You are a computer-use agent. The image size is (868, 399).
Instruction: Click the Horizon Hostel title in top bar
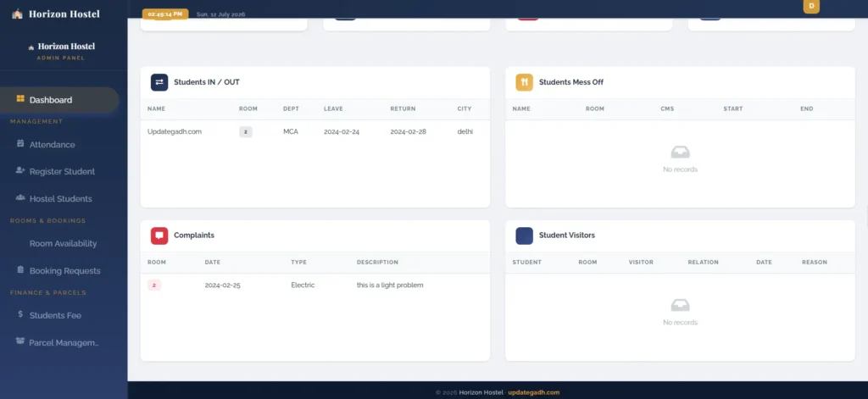click(64, 14)
